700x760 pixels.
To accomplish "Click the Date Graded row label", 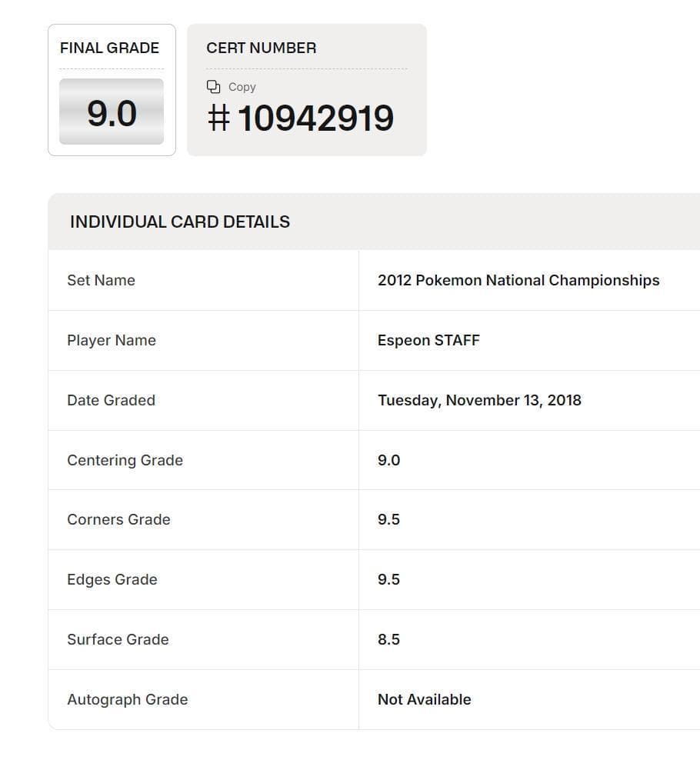I will [x=111, y=400].
